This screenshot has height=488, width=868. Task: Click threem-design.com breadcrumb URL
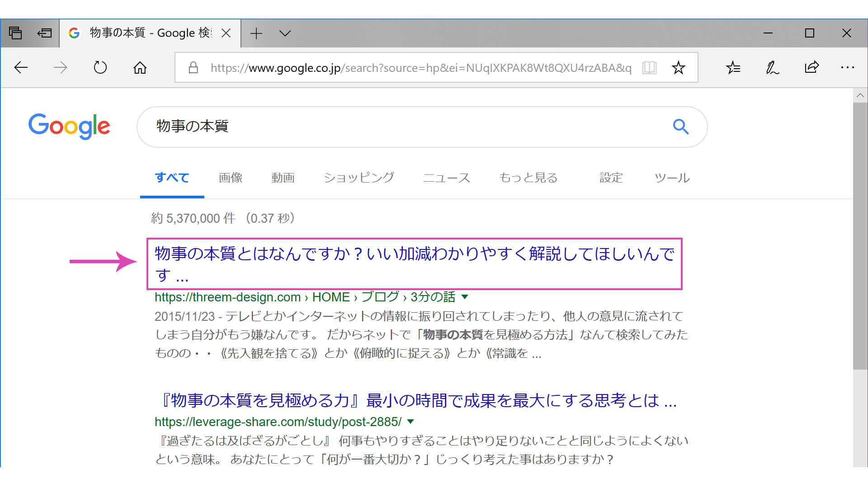305,297
